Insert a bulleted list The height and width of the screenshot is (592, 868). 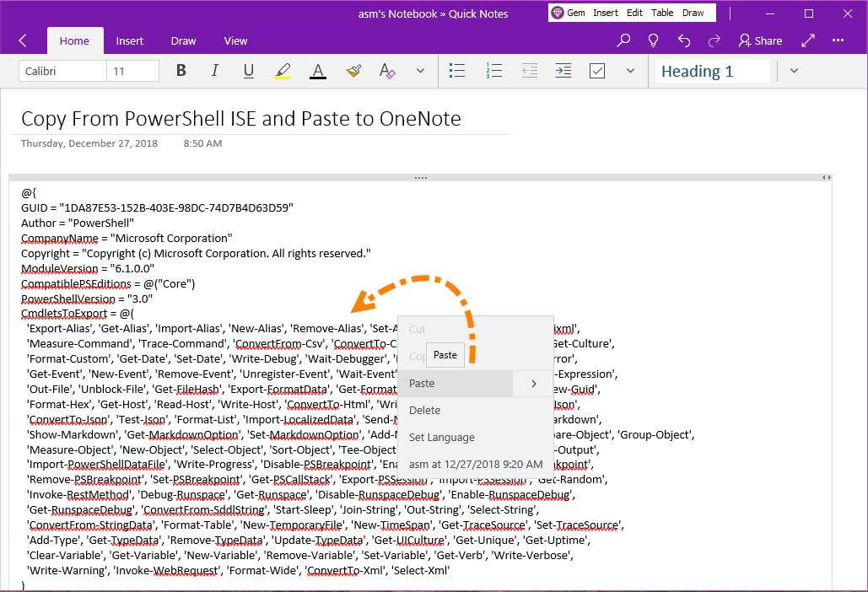[457, 70]
